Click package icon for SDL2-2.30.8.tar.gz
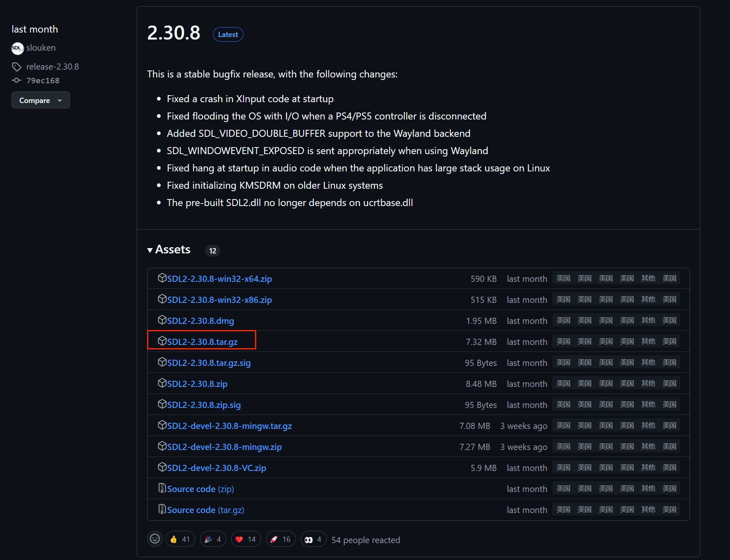The height and width of the screenshot is (560, 730). (x=162, y=341)
